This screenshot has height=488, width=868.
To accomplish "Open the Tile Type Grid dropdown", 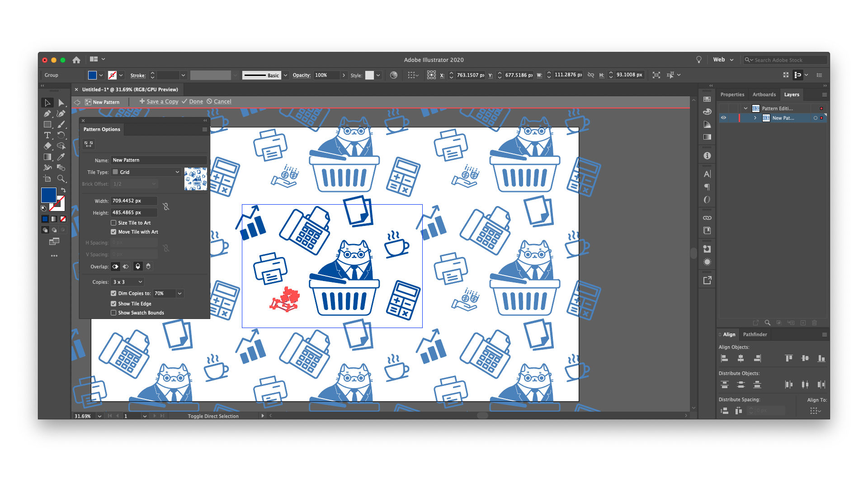I will tap(146, 172).
